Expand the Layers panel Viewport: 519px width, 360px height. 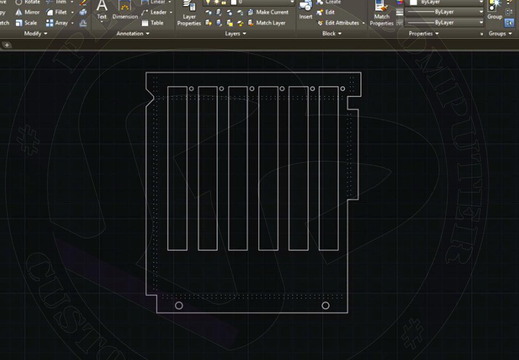pyautogui.click(x=235, y=34)
